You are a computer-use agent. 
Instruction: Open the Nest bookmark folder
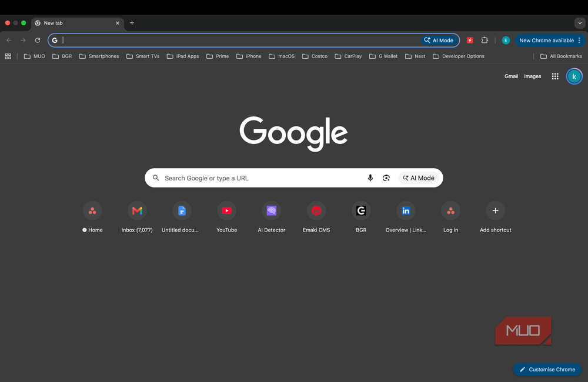pos(416,56)
